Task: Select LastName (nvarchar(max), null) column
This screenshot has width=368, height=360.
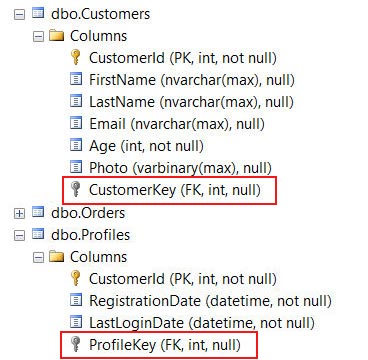Action: pyautogui.click(x=191, y=102)
